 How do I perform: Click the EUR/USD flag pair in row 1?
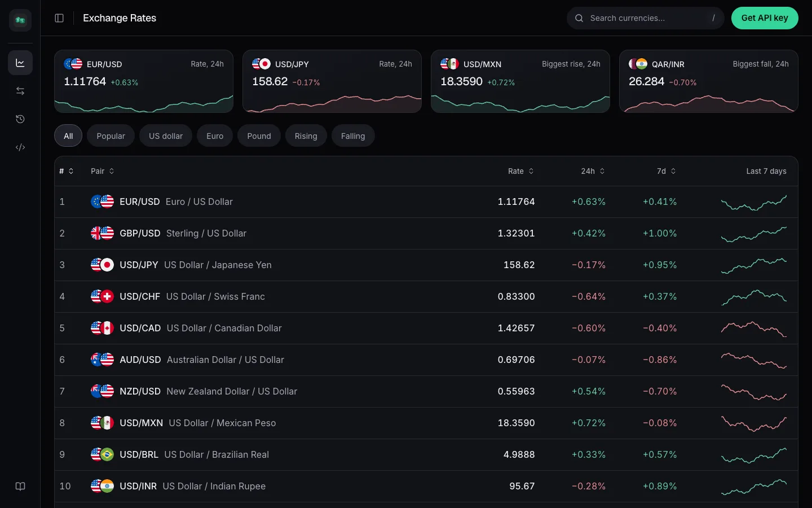click(x=103, y=202)
